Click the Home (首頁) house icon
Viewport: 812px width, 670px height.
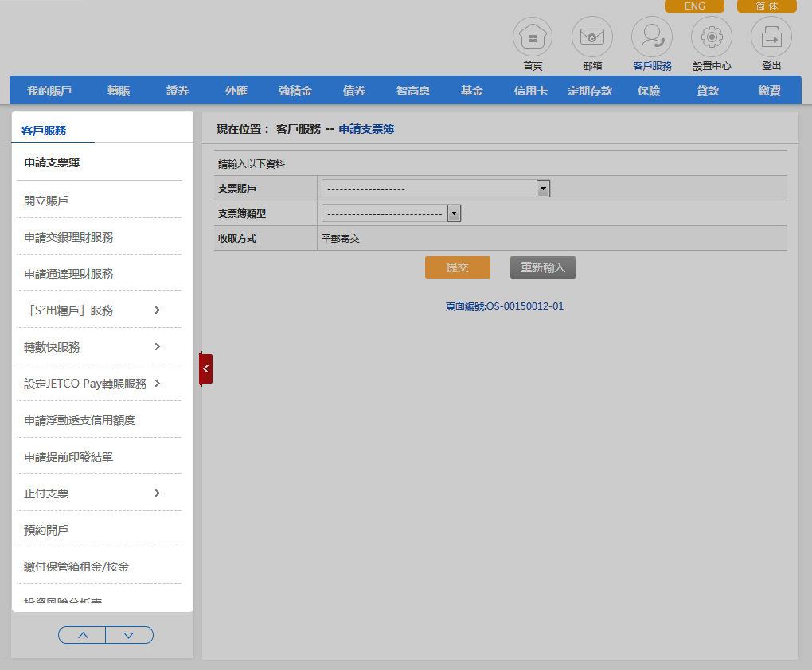point(533,37)
